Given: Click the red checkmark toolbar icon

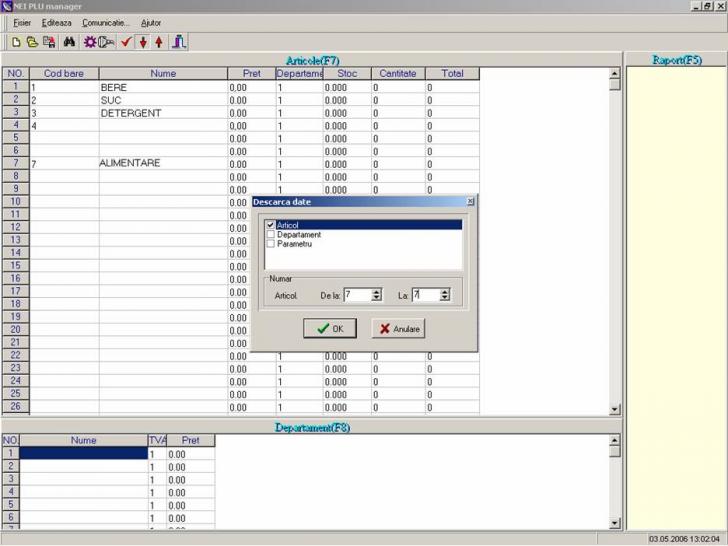Looking at the screenshot, I should coord(126,42).
